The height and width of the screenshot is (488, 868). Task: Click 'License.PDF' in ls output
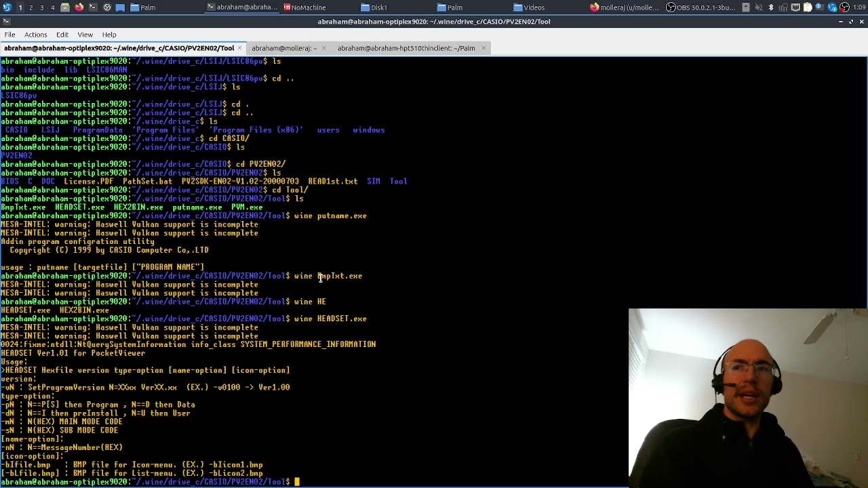pyautogui.click(x=89, y=182)
